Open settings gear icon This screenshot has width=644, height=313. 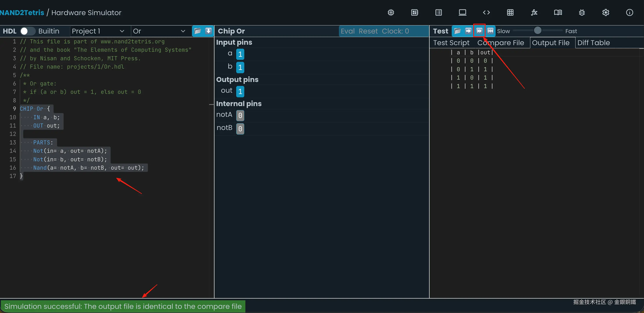pos(606,12)
